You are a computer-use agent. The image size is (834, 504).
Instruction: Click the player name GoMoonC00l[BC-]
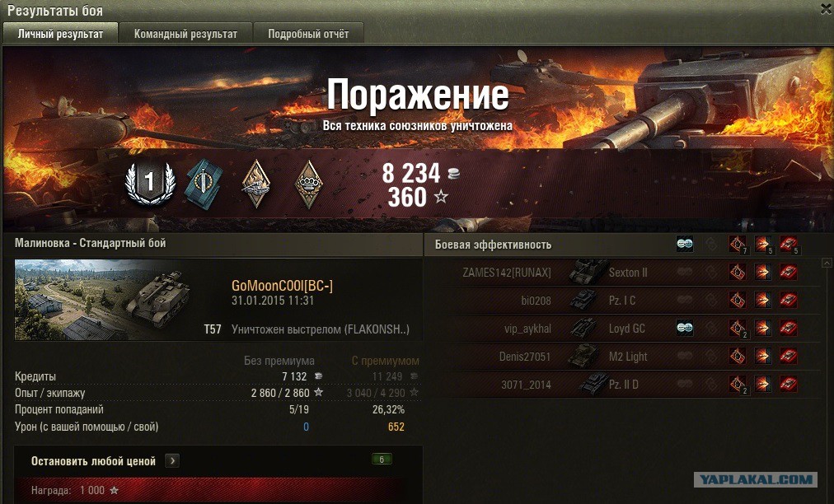pos(282,286)
